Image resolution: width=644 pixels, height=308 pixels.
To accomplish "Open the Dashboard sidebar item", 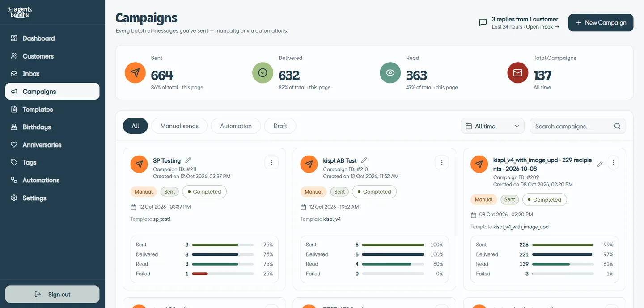I will [x=52, y=38].
